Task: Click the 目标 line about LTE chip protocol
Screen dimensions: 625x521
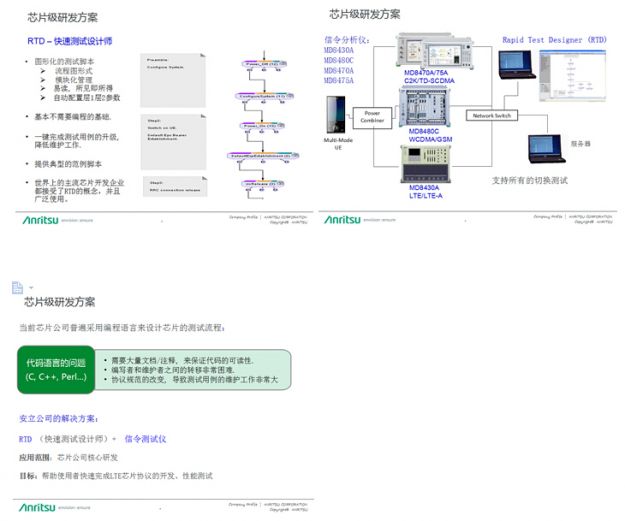Action: point(116,476)
